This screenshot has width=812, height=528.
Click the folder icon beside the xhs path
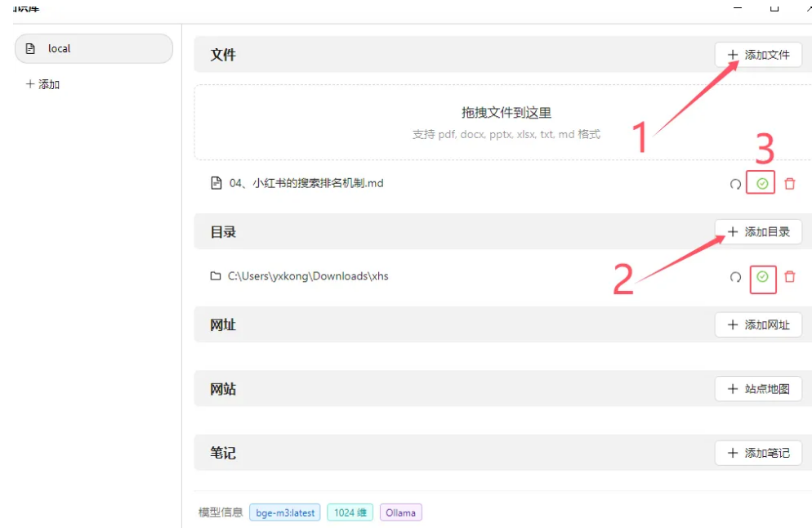coord(214,276)
